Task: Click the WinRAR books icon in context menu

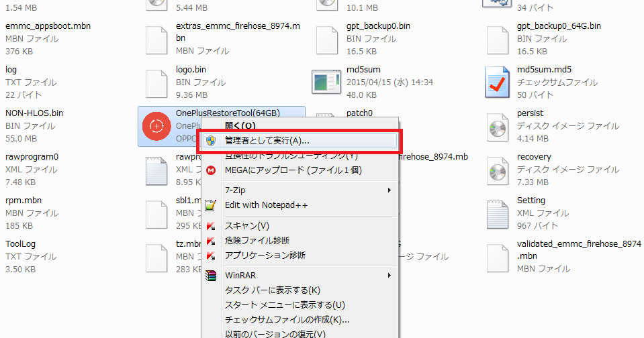Action: pyautogui.click(x=211, y=276)
